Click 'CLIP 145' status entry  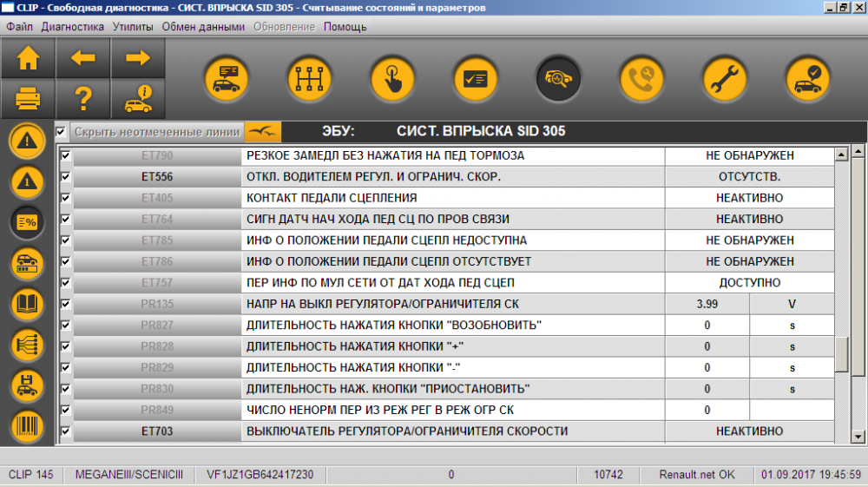(x=31, y=474)
